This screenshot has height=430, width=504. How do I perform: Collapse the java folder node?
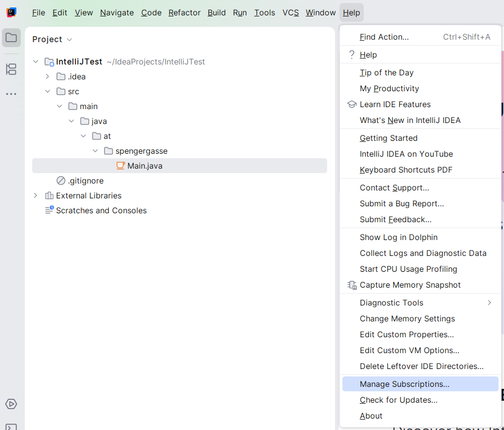(x=71, y=121)
